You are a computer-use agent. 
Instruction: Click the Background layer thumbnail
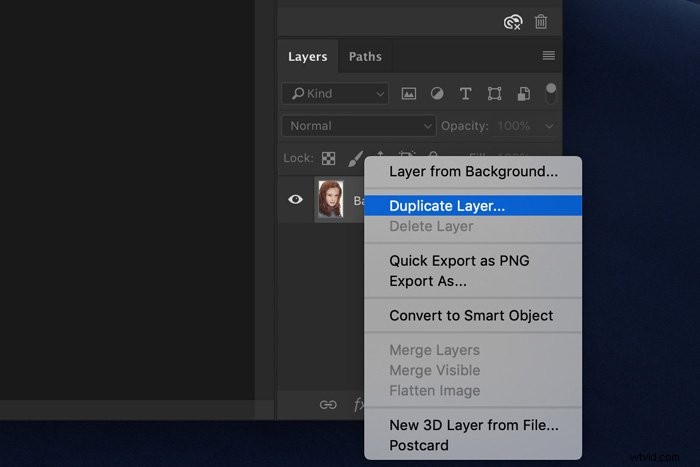(x=330, y=200)
